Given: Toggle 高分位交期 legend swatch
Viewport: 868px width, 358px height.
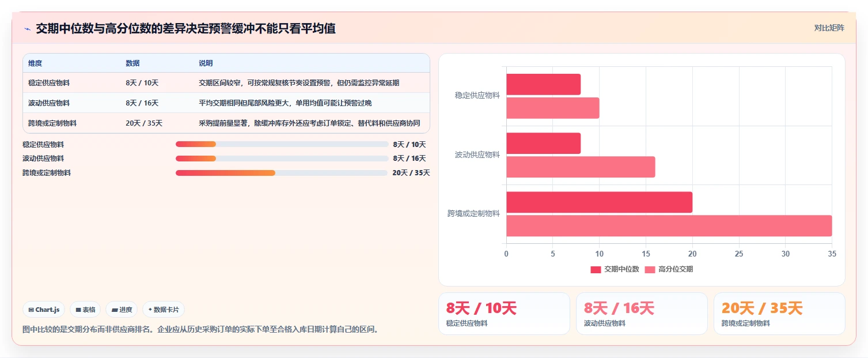Looking at the screenshot, I should 650,269.
